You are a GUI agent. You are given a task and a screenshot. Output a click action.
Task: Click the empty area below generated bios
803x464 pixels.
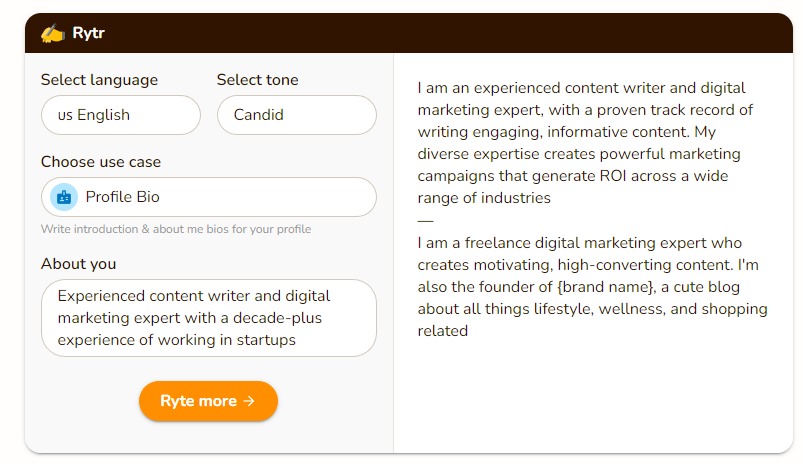tap(593, 394)
